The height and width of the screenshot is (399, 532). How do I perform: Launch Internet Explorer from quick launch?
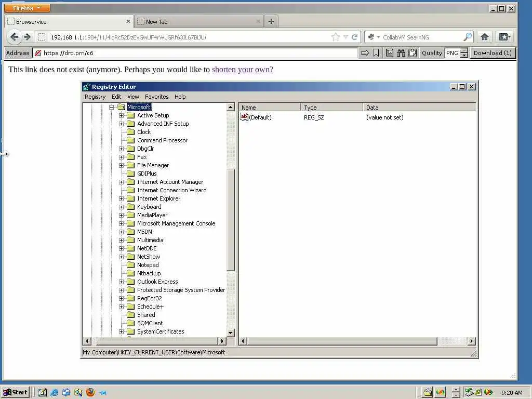tap(54, 393)
